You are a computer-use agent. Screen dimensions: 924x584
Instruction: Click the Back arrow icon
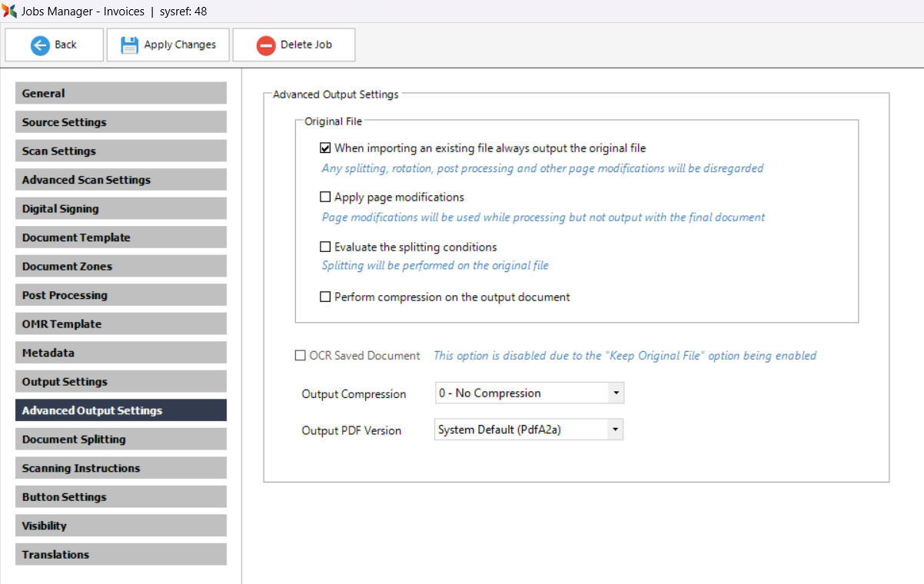[x=40, y=45]
